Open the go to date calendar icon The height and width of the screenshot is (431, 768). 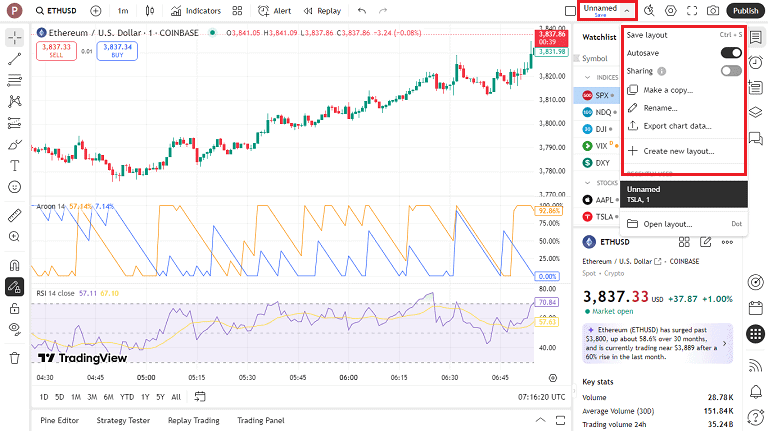coord(200,396)
